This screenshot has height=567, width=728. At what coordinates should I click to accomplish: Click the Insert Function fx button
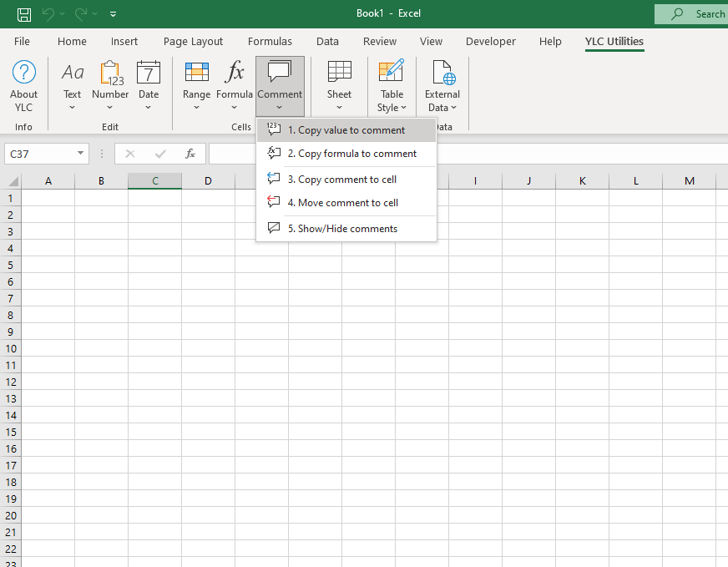tap(190, 154)
